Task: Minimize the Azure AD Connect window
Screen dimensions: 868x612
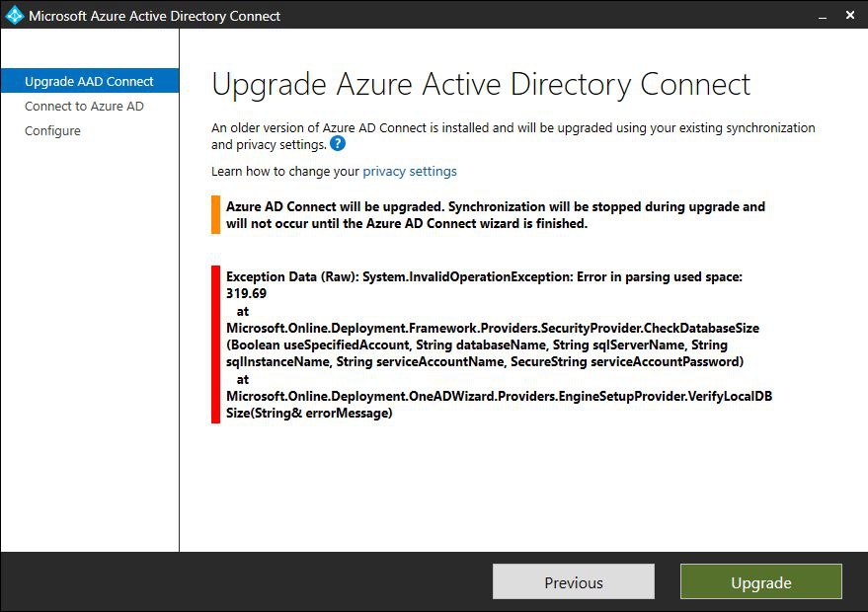Action: [x=823, y=16]
